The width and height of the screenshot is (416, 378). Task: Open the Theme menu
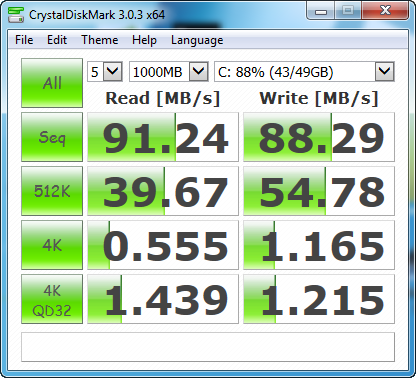point(100,40)
